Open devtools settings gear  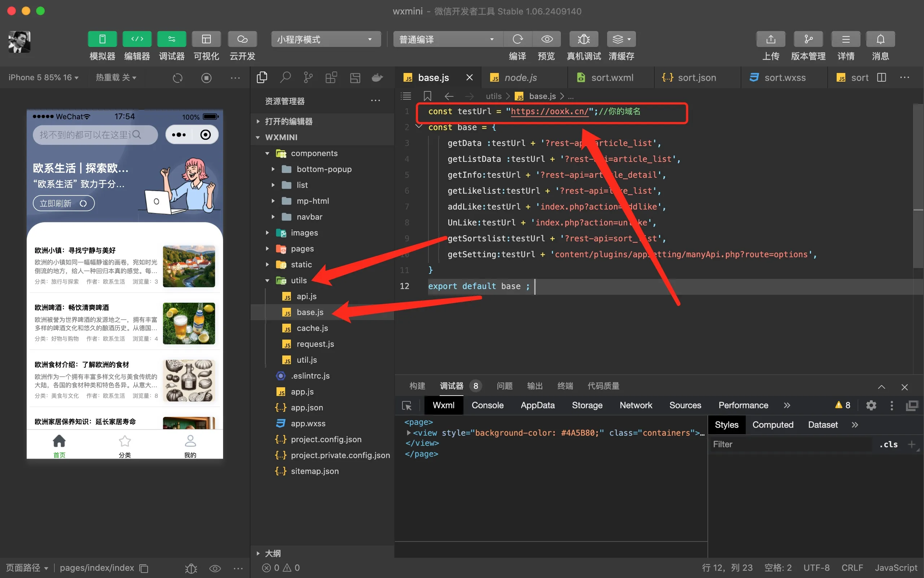[871, 405]
